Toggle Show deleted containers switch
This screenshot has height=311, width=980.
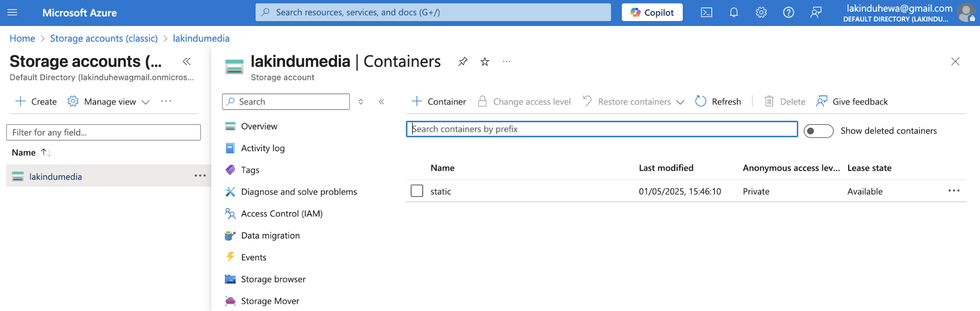click(x=818, y=131)
